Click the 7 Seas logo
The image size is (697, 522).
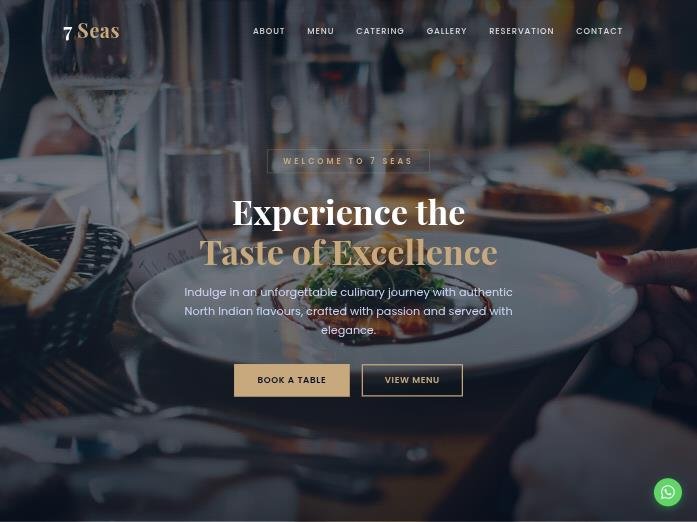pos(92,32)
